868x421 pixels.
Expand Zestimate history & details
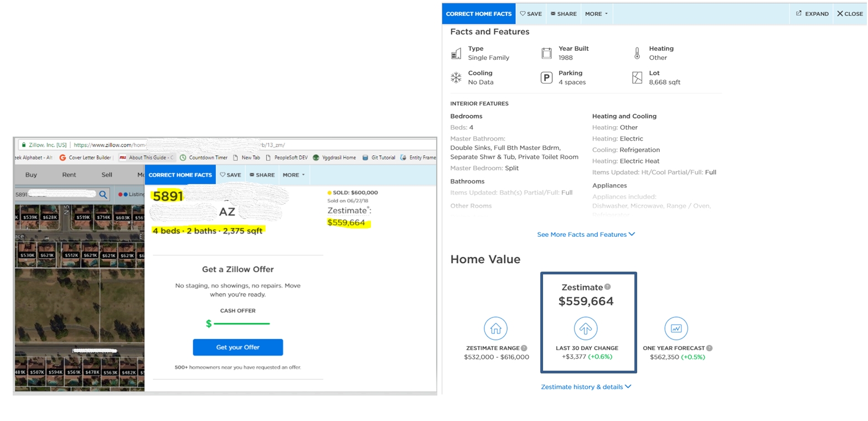point(586,387)
